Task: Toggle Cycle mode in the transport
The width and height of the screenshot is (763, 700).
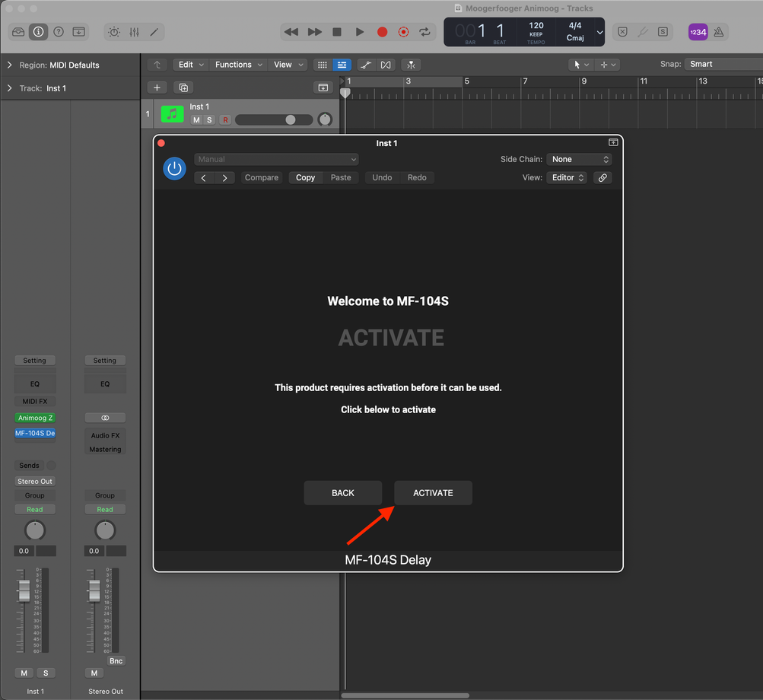Action: (424, 32)
